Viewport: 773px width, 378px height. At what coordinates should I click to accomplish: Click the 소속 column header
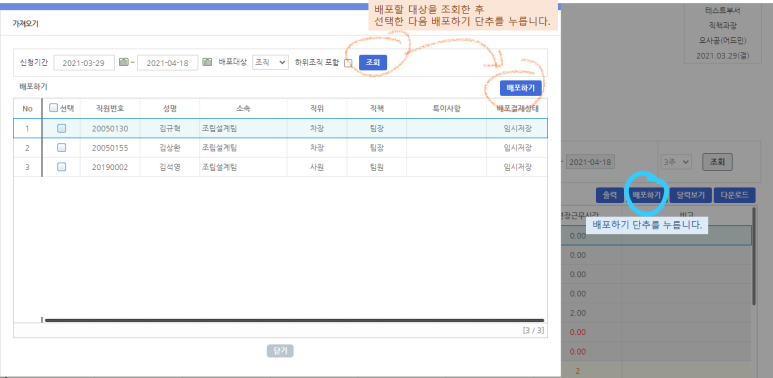point(244,108)
